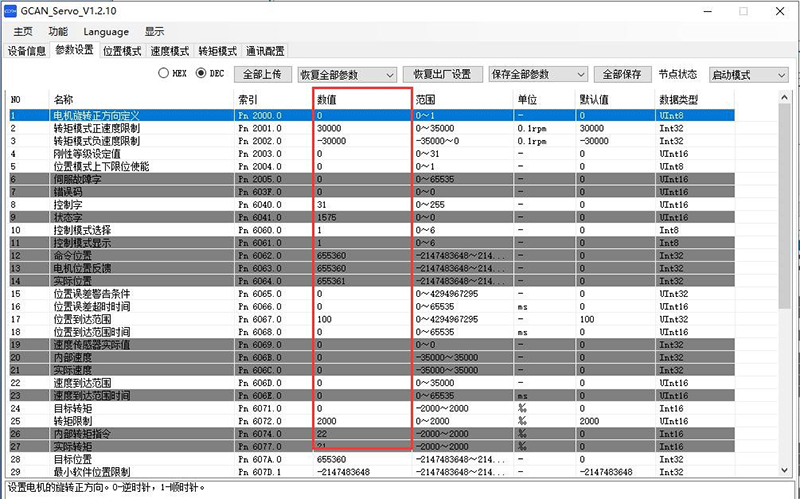
Task: Expand the 保存全部参数 dropdown
Action: click(x=537, y=75)
